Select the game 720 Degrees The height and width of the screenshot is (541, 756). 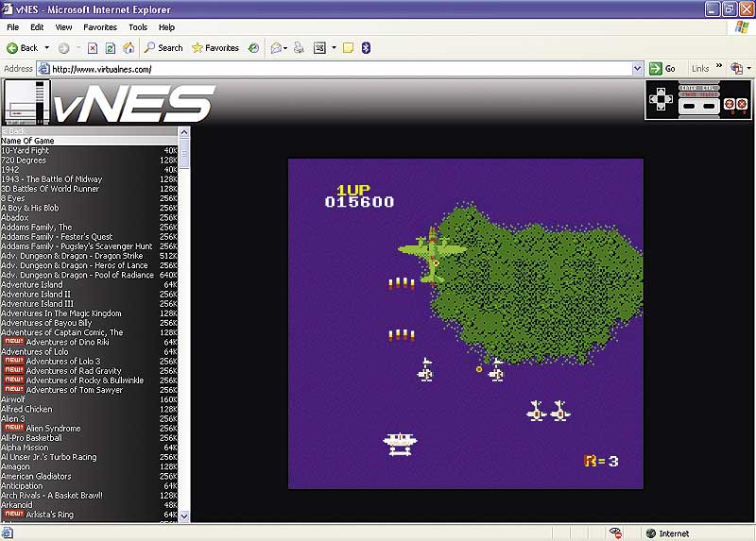[89, 160]
